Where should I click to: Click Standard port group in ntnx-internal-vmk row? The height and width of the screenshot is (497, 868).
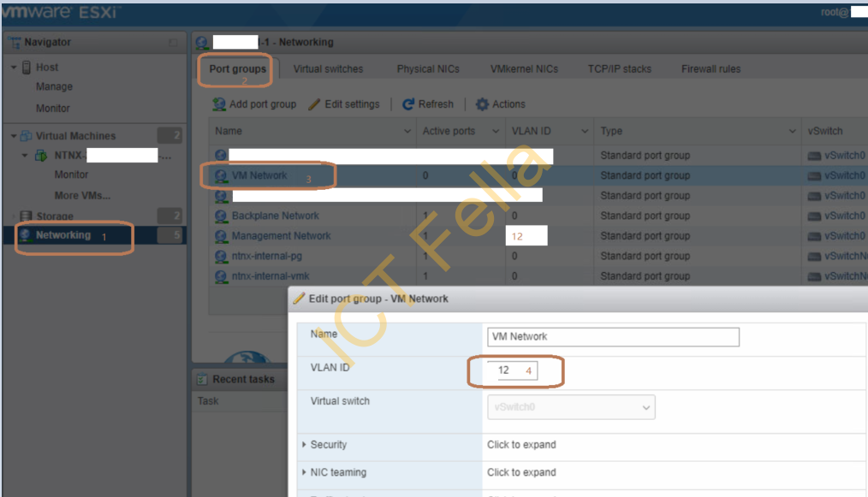coord(645,276)
